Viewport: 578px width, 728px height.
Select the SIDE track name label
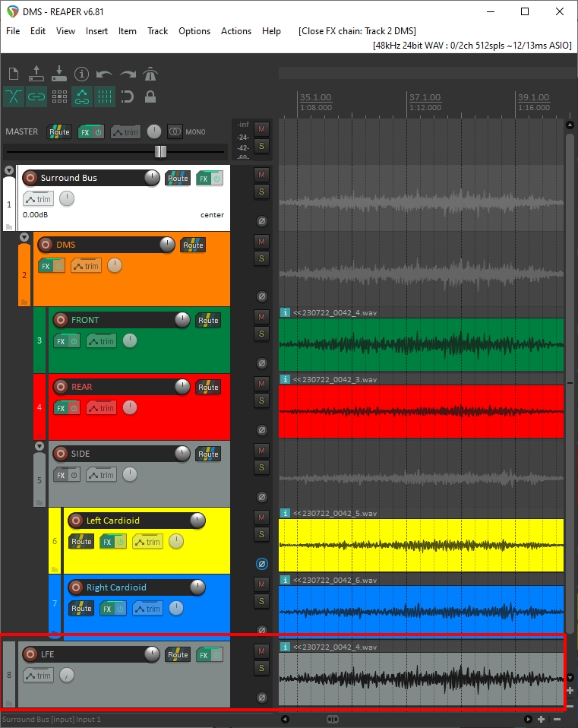click(x=81, y=454)
